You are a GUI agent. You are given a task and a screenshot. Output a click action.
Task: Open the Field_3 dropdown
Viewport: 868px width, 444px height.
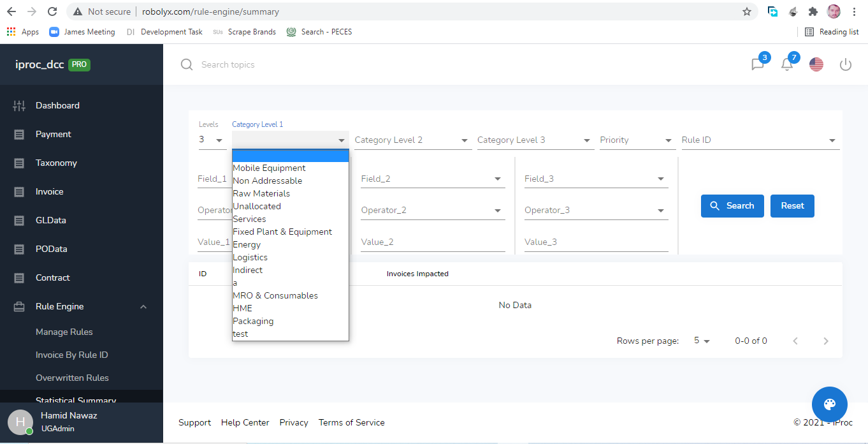597,179
